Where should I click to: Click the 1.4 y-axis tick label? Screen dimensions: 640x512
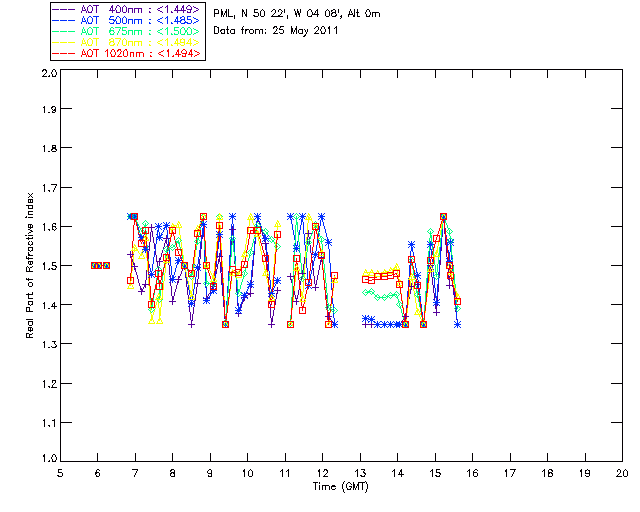(x=49, y=305)
